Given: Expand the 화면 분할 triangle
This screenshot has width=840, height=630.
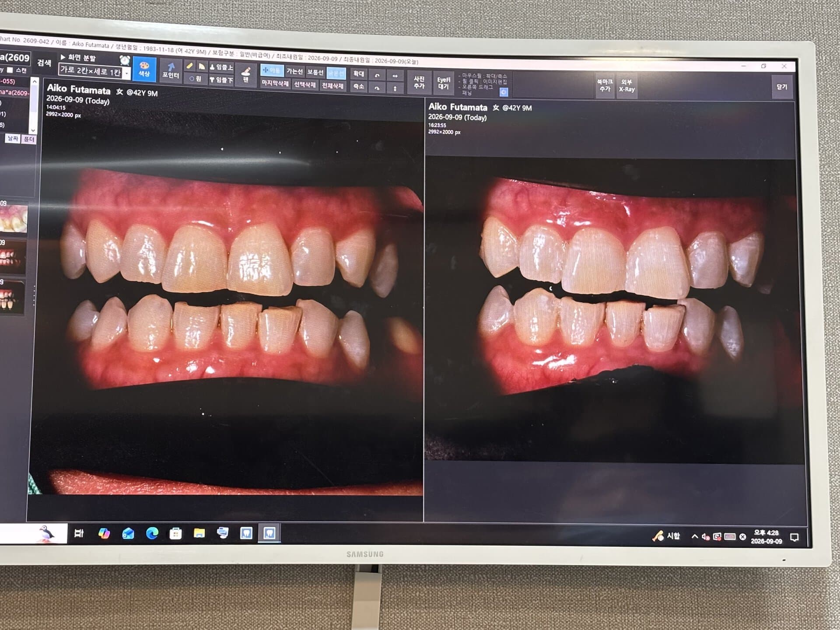Looking at the screenshot, I should tap(63, 57).
